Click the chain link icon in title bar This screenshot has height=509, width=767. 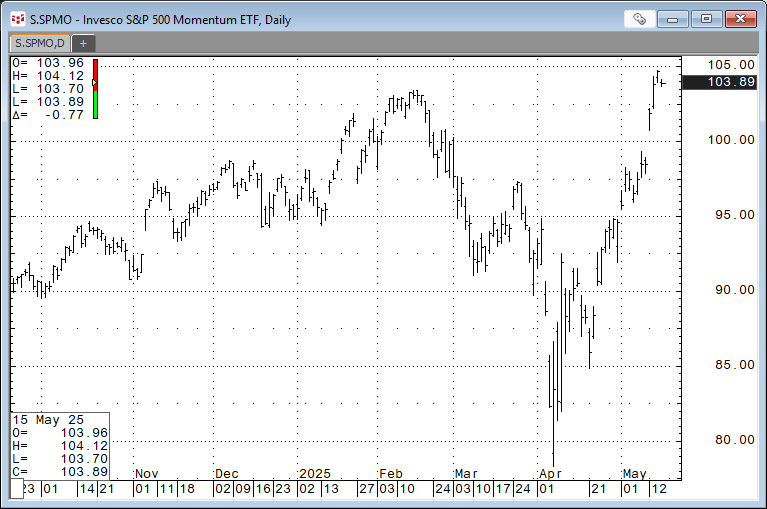point(639,18)
